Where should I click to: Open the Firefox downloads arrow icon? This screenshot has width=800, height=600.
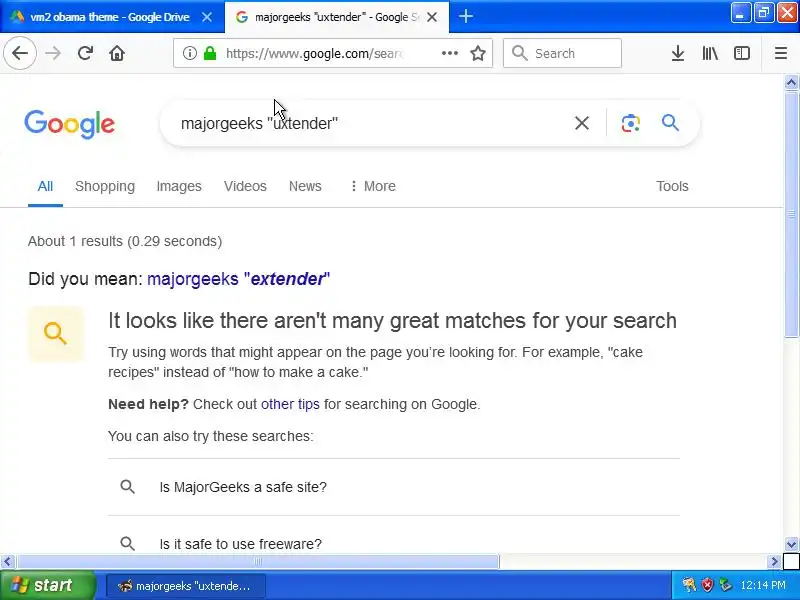(678, 53)
